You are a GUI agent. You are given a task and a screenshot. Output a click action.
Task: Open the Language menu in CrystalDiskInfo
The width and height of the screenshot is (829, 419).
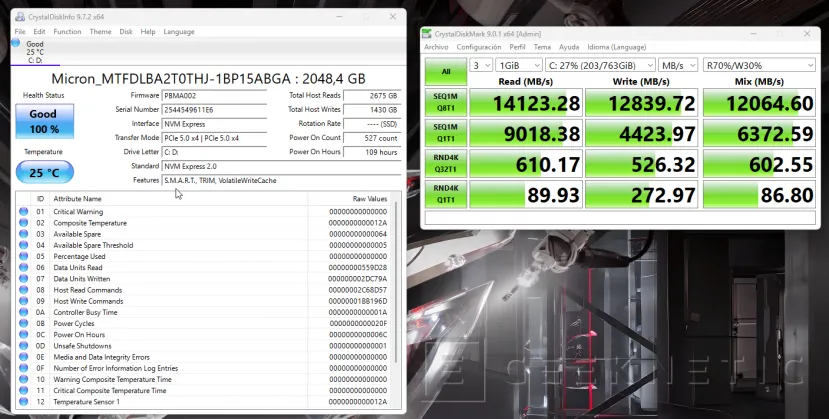179,32
